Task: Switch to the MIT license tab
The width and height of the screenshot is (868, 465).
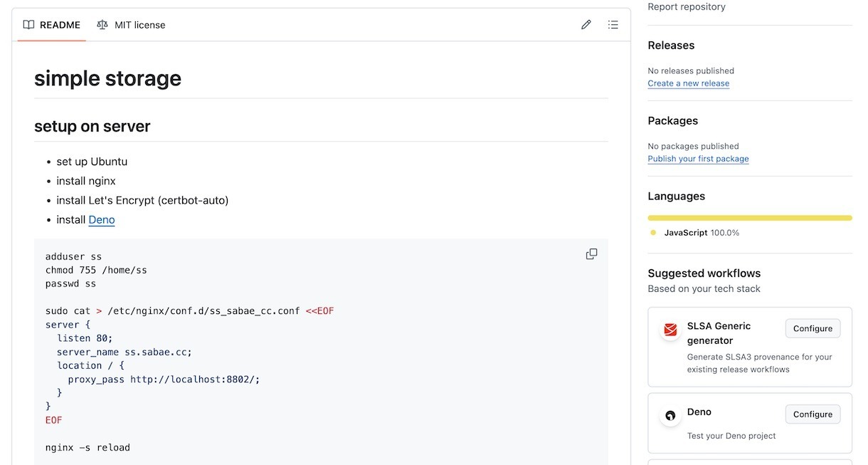Action: (132, 25)
